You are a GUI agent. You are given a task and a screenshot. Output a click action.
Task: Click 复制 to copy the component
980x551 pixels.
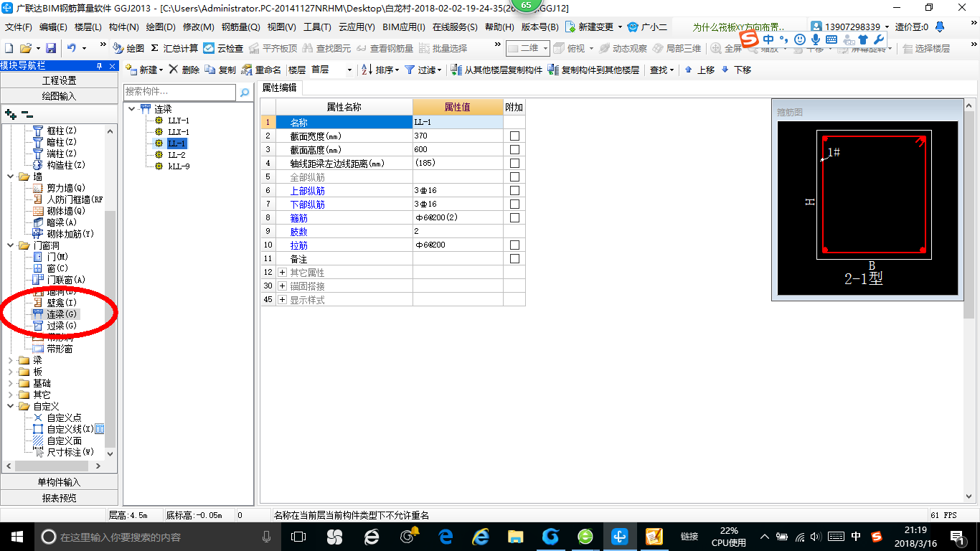coord(220,70)
